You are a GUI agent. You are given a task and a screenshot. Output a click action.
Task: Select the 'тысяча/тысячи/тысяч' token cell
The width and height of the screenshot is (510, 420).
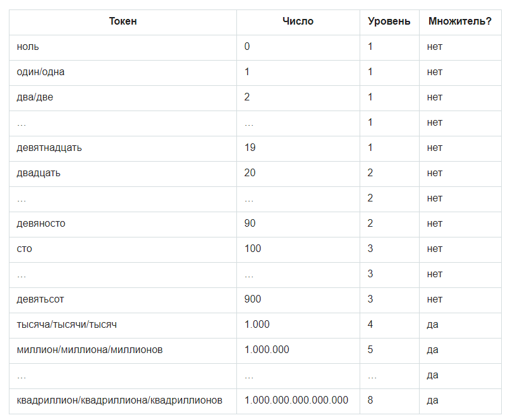(x=66, y=325)
